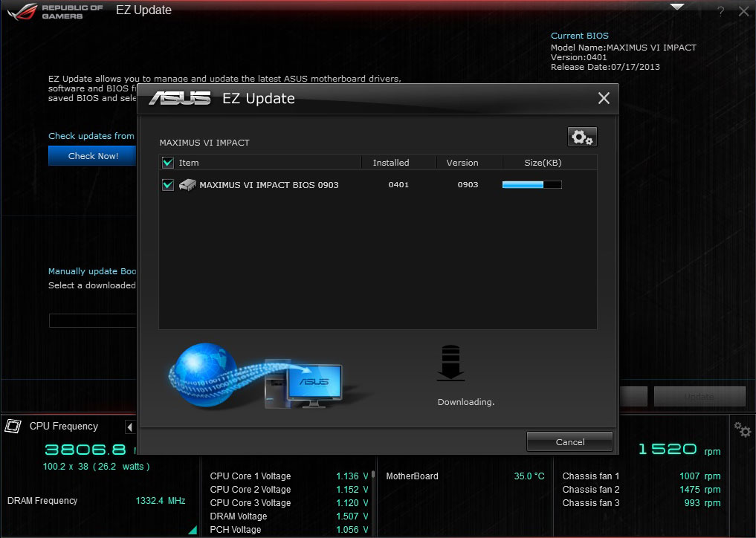
Task: Click CPU Core 1 Voltage reading
Action: (352, 476)
